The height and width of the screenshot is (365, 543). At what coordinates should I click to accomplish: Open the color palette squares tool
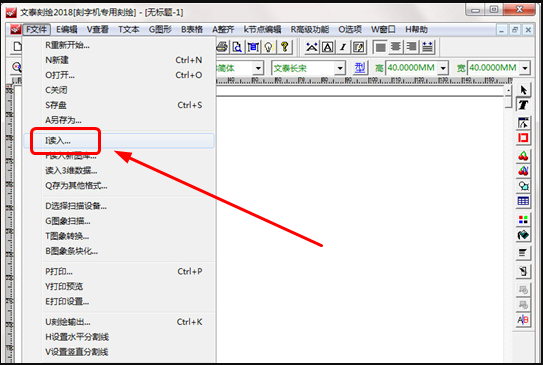[x=523, y=220]
